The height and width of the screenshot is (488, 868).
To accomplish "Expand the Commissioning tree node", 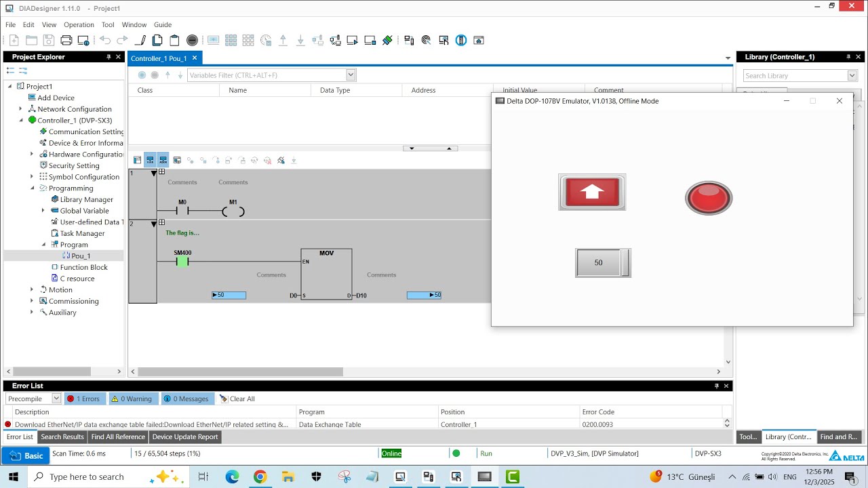I will [x=32, y=301].
